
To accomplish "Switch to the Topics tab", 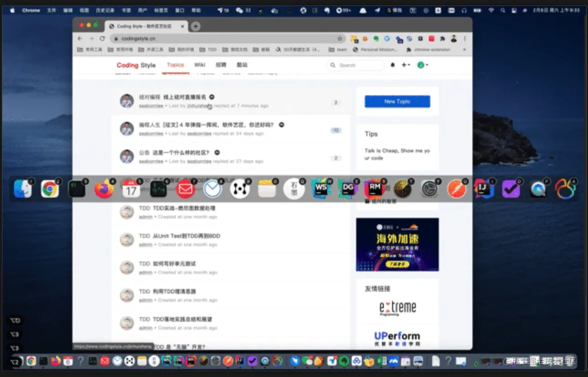I will tap(175, 65).
